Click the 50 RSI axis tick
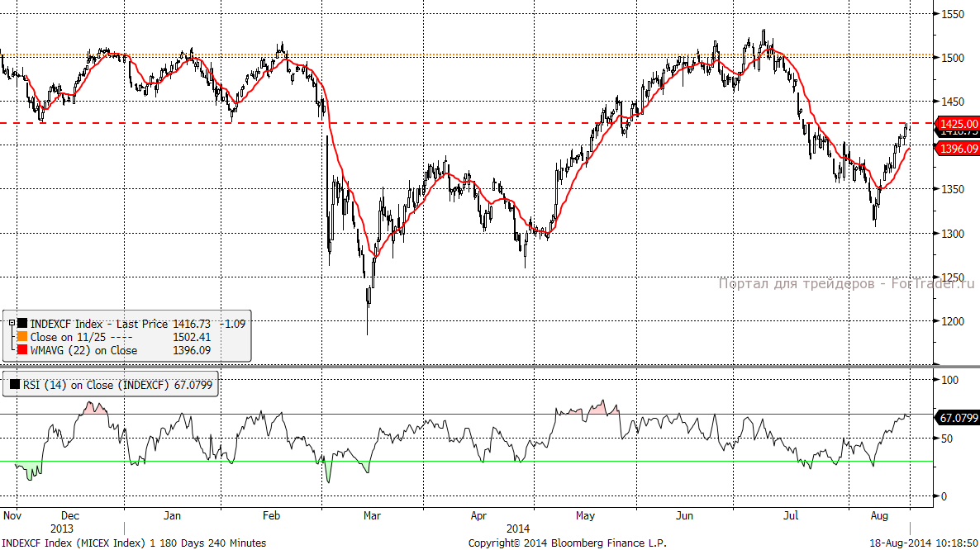Screen dimensions: 980x550 pyautogui.click(x=947, y=439)
